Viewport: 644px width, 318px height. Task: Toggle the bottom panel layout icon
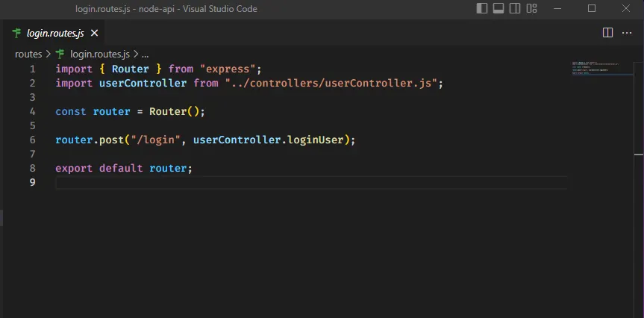pos(498,8)
